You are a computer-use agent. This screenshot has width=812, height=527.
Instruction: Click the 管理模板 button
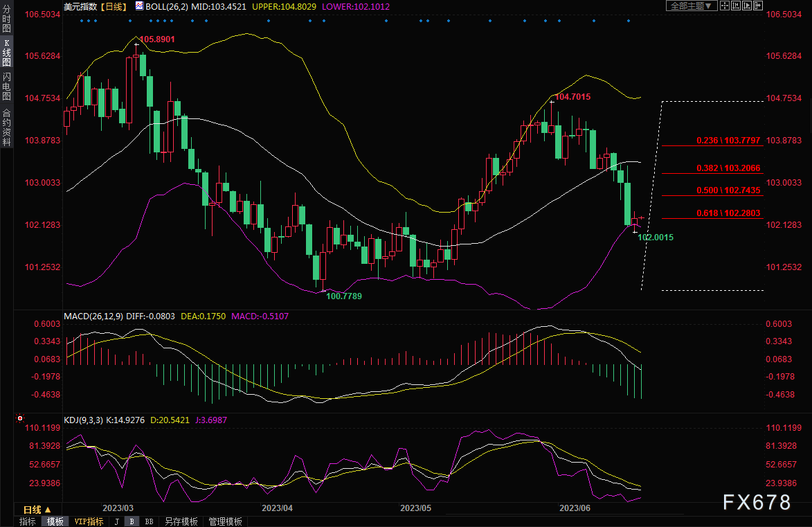coord(225,521)
